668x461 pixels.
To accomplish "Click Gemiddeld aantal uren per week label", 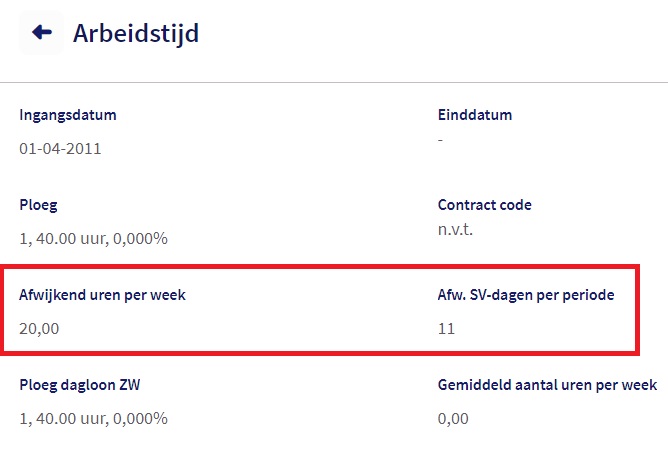I will pyautogui.click(x=547, y=385).
